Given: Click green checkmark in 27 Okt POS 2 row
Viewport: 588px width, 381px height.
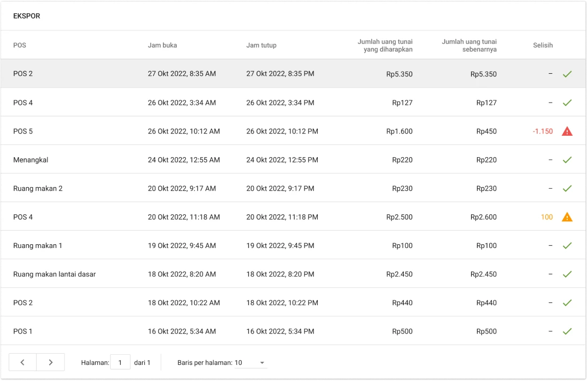Looking at the screenshot, I should tap(567, 74).
